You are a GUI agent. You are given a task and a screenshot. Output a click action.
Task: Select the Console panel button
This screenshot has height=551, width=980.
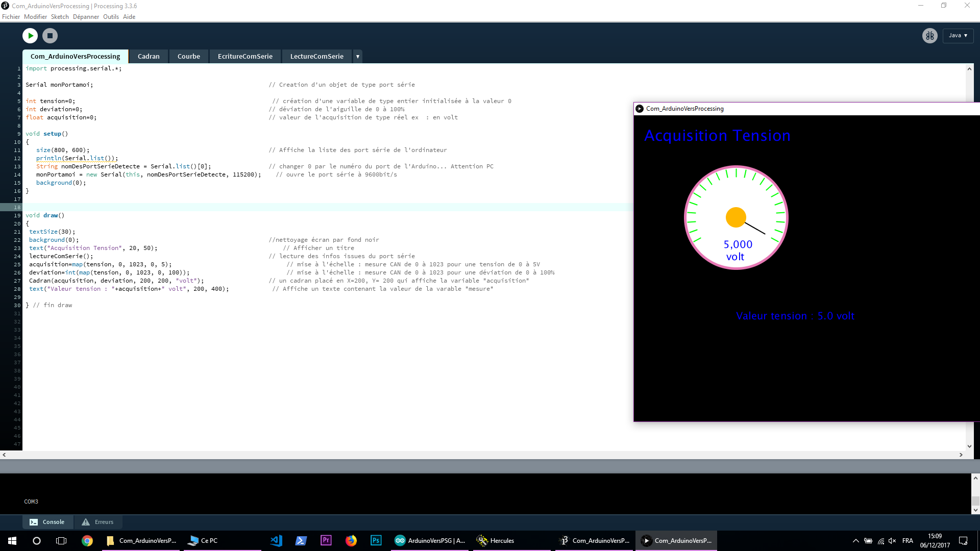click(x=47, y=522)
